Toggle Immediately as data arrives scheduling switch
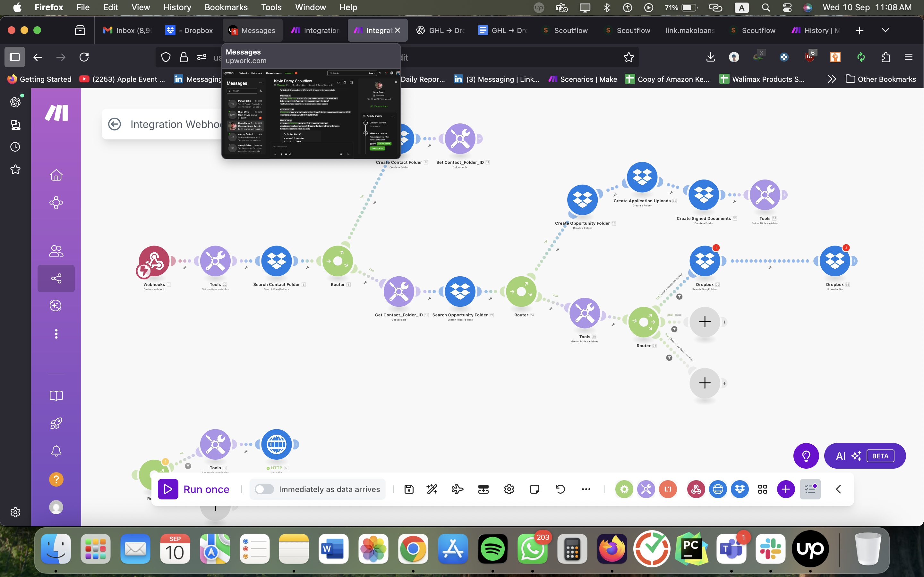 [264, 489]
